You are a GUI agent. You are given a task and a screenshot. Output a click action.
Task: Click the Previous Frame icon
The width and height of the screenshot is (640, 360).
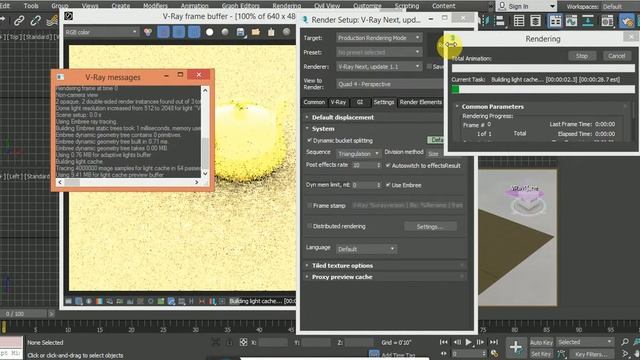coord(457,342)
